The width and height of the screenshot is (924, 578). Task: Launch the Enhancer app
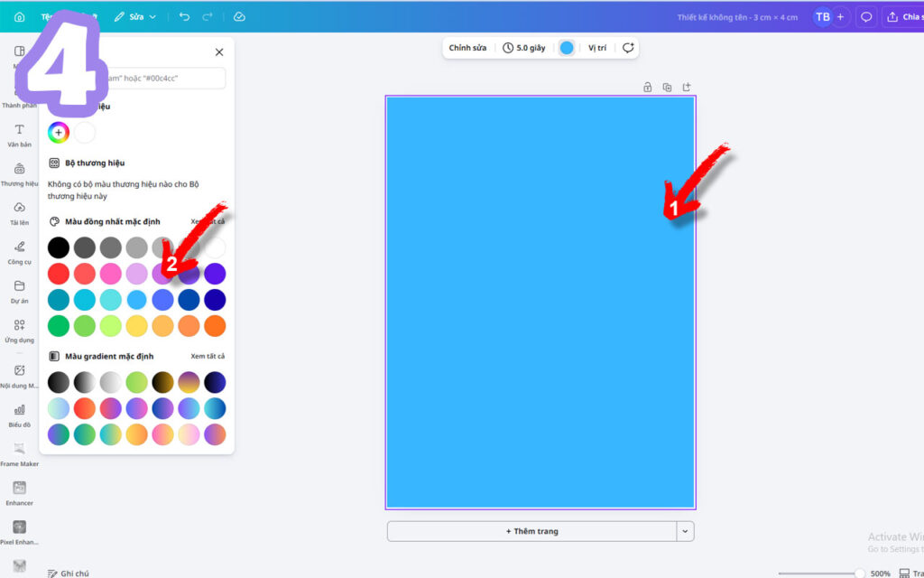[20, 494]
